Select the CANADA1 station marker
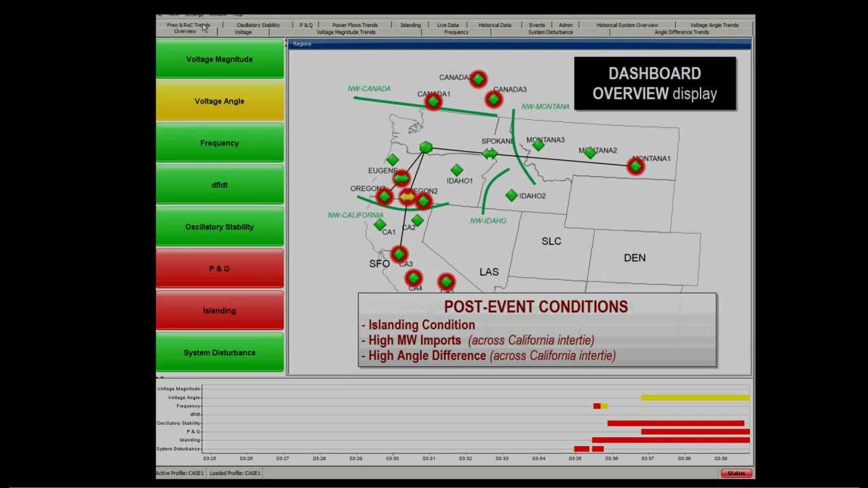This screenshot has width=868, height=488. pos(433,102)
